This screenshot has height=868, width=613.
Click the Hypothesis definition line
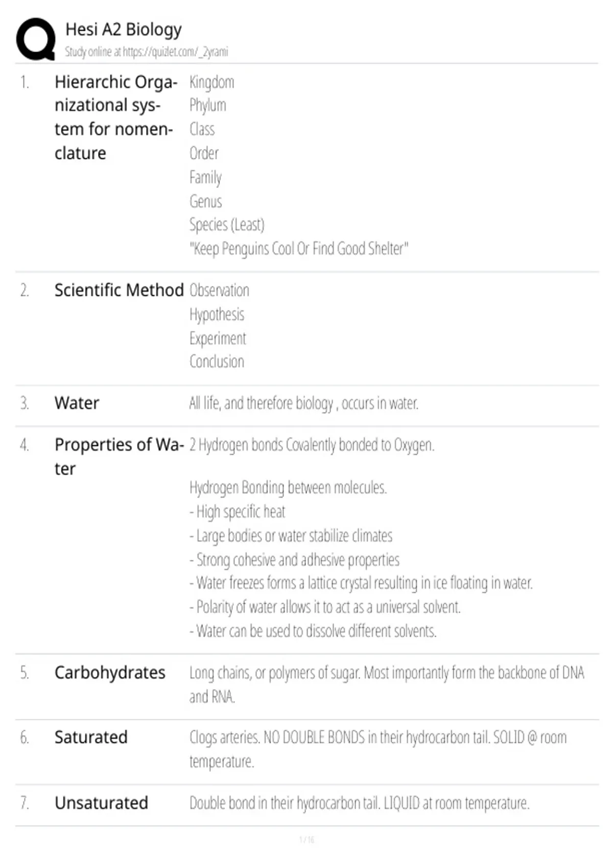pos(217,315)
